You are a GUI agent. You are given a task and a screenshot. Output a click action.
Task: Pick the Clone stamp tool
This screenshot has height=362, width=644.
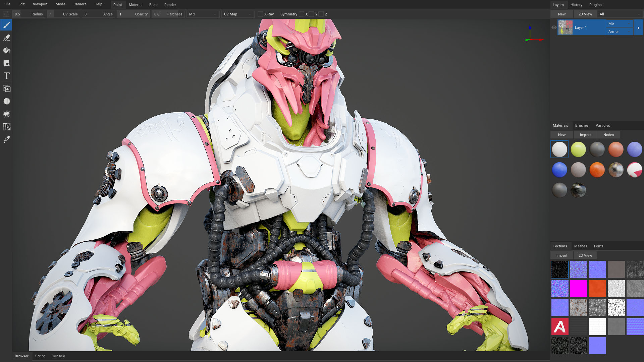pyautogui.click(x=6, y=88)
